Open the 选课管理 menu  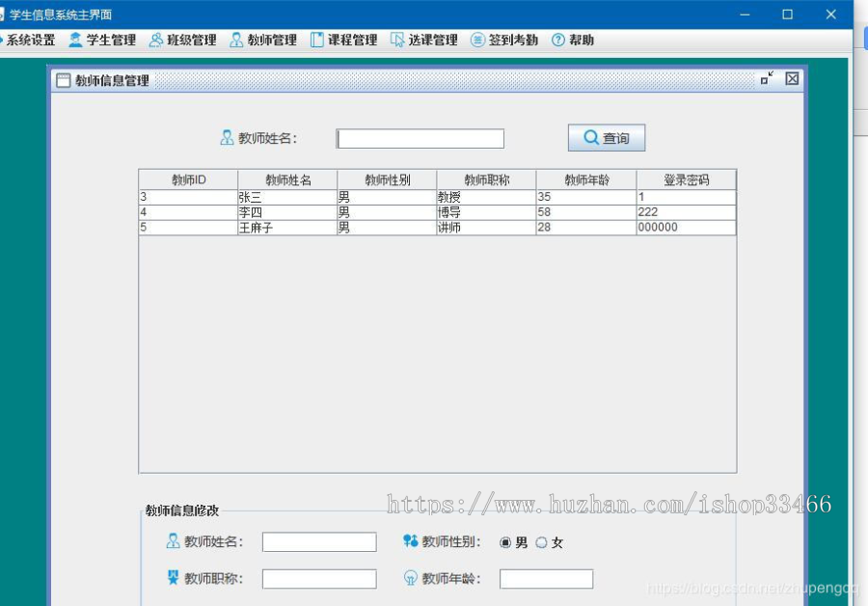pos(425,40)
